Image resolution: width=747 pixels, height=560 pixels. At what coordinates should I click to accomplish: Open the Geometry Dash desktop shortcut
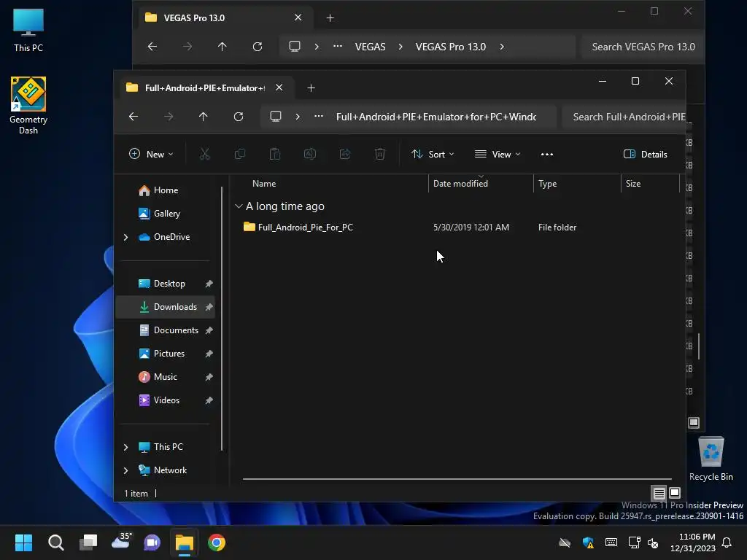click(28, 105)
